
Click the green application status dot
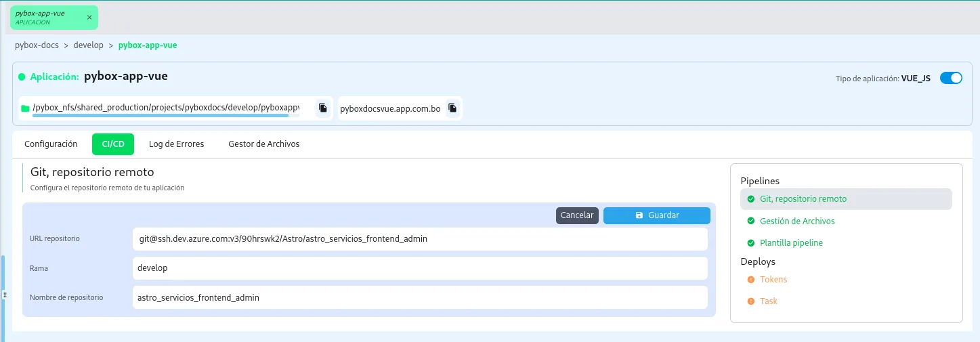coord(22,77)
